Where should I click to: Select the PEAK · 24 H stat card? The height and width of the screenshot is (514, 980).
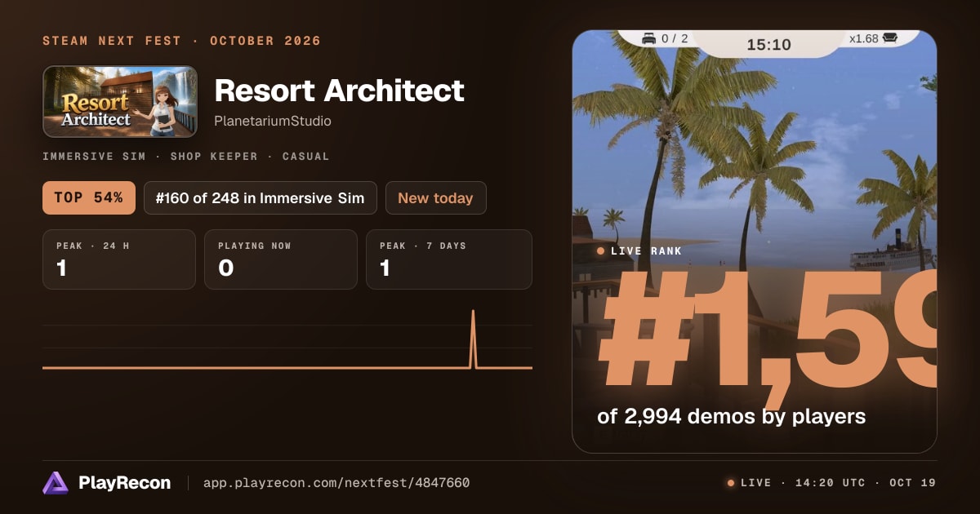pyautogui.click(x=119, y=259)
